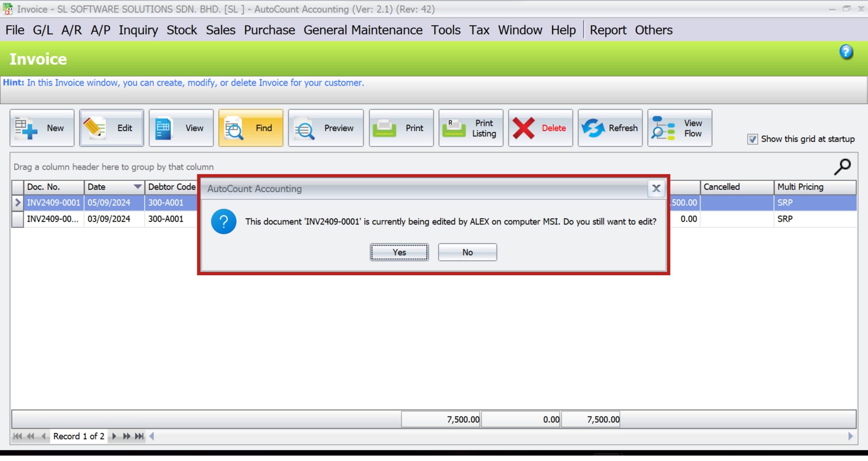
Task: Select the Edit invoice icon
Action: [112, 128]
